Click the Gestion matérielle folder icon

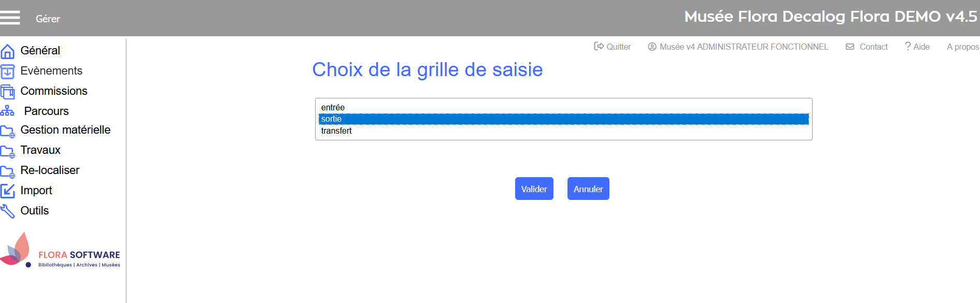click(x=7, y=131)
